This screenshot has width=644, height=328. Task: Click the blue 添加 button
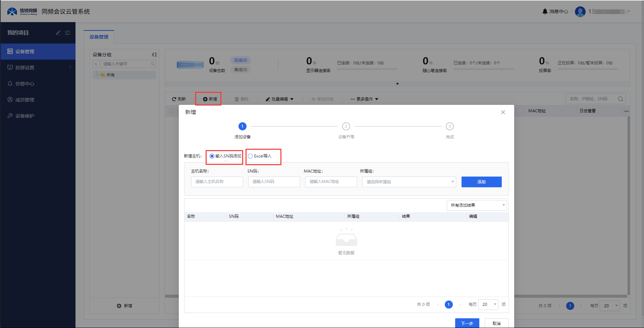click(481, 182)
